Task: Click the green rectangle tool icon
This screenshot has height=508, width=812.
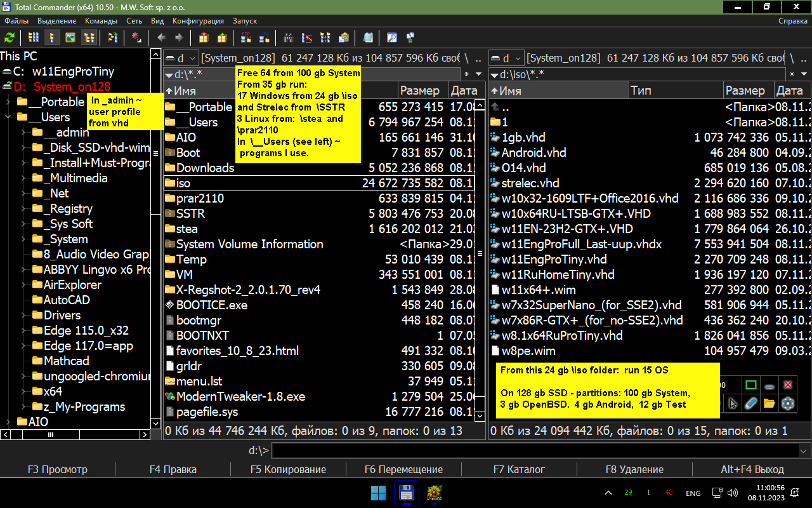Action: click(x=751, y=385)
